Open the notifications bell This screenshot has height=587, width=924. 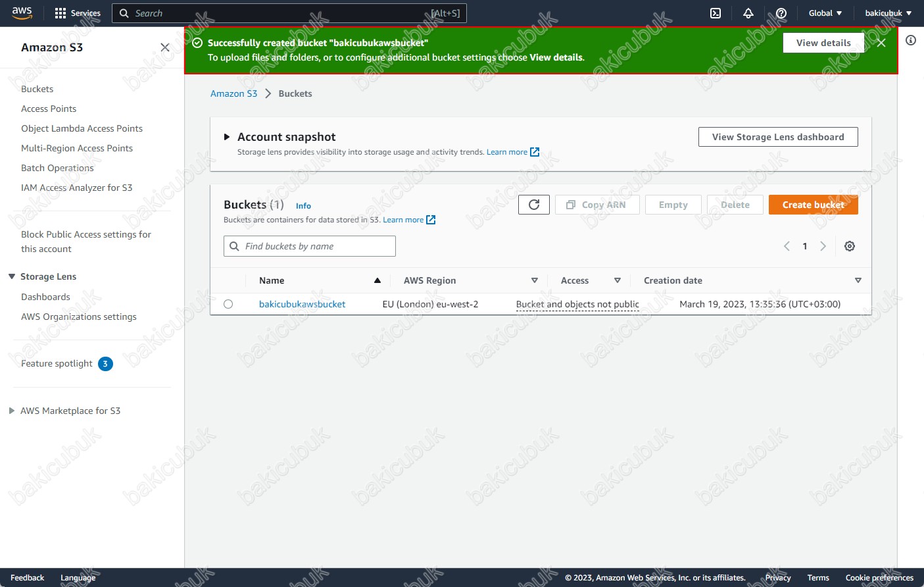click(748, 13)
